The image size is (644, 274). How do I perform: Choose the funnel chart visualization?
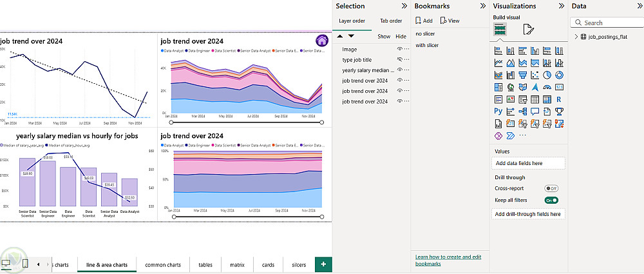click(522, 75)
